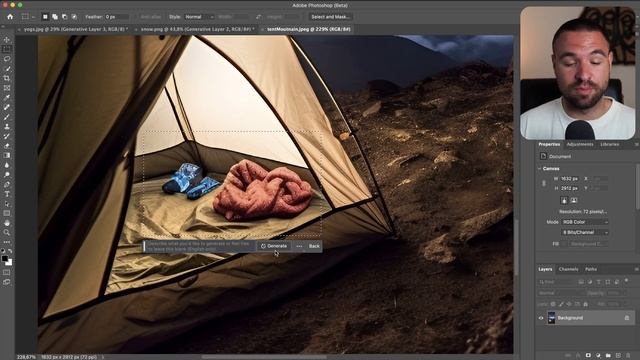Collapse the Canvas section
This screenshot has width=640, height=360.
(540, 169)
